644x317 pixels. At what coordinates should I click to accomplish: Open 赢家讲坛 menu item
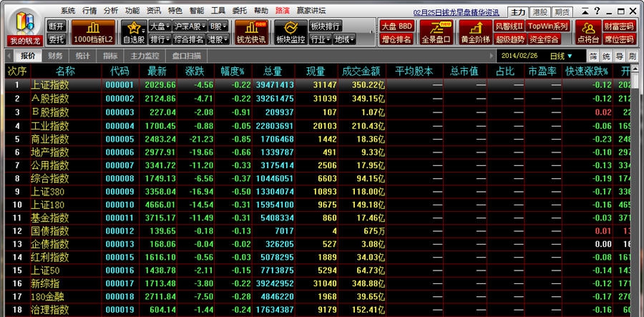click(x=311, y=11)
